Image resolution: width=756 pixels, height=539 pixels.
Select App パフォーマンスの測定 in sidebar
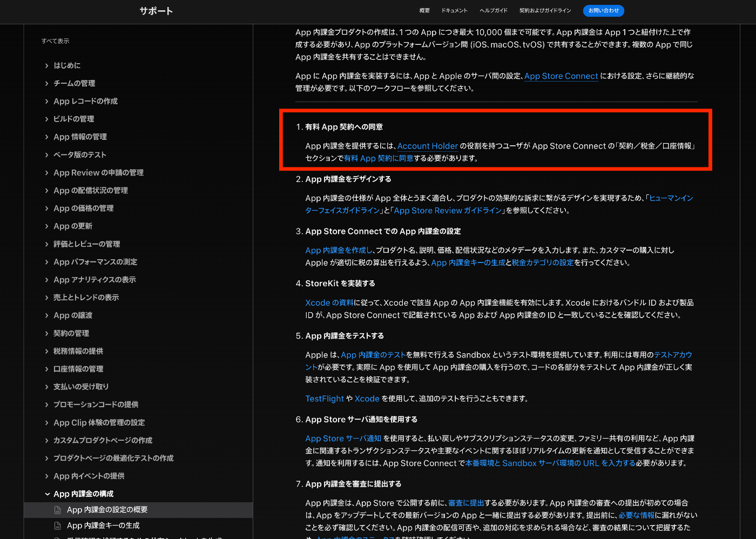[x=96, y=262]
